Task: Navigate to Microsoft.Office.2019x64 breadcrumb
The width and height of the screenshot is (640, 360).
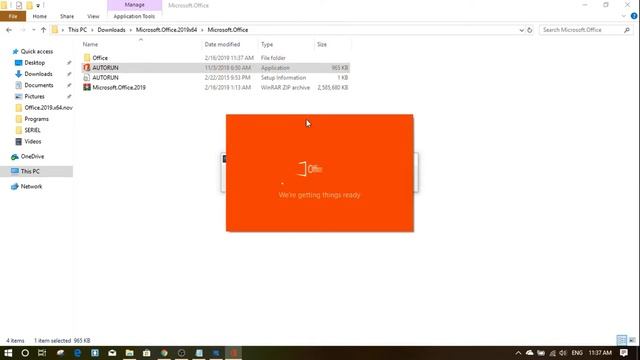Action: tap(167, 30)
